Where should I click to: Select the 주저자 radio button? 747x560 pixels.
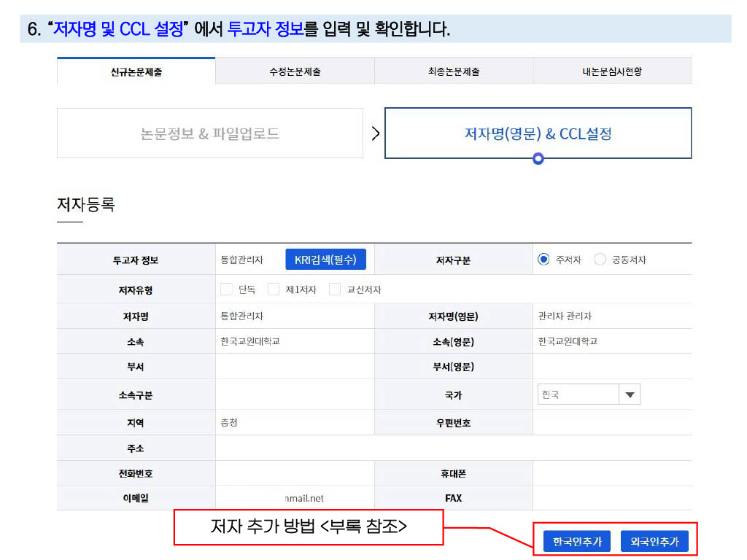click(x=543, y=260)
